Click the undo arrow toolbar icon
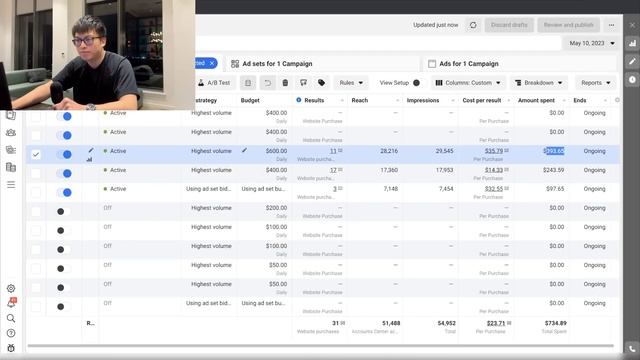Image resolution: width=640 pixels, height=360 pixels. coord(267,83)
